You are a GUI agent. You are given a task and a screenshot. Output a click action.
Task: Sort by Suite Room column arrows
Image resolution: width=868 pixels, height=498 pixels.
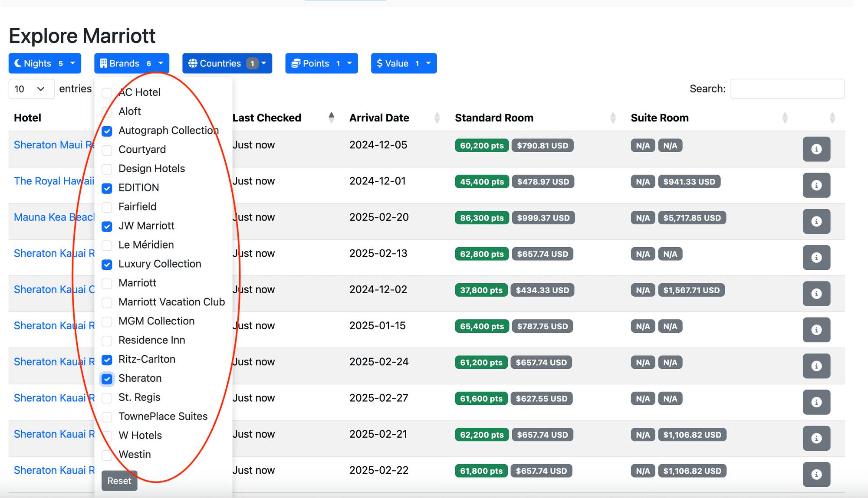(785, 118)
